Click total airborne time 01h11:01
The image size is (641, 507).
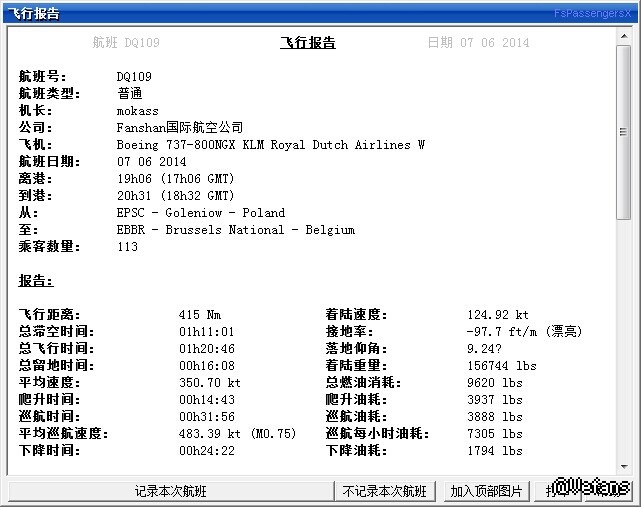[x=206, y=332]
